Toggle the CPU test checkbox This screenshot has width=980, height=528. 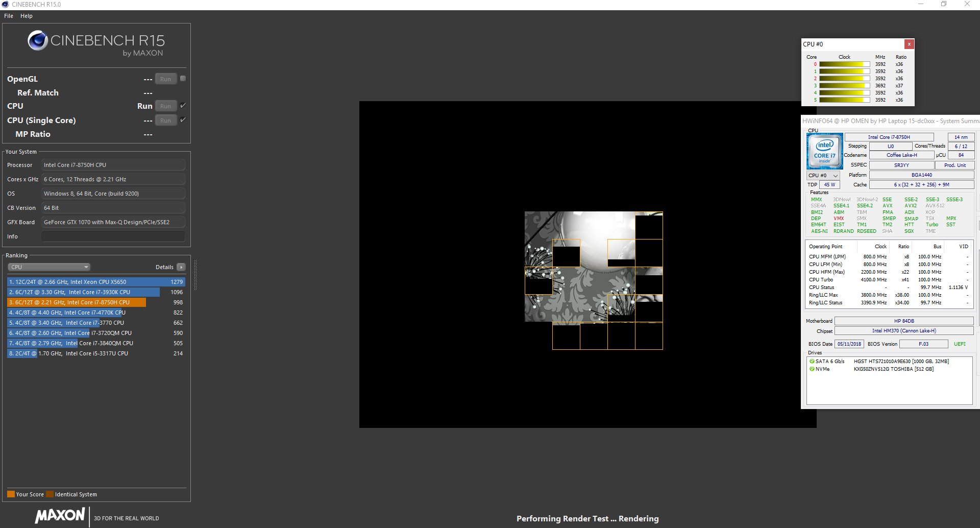point(183,105)
